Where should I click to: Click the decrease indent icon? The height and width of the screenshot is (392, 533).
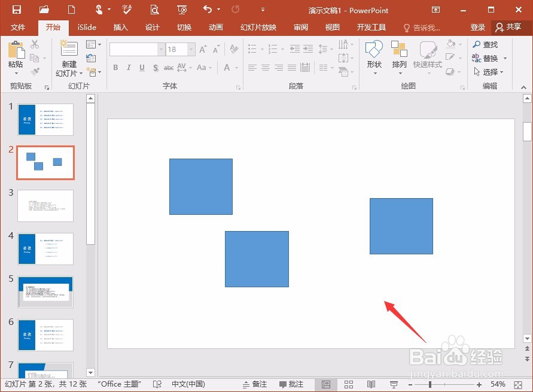click(x=295, y=49)
